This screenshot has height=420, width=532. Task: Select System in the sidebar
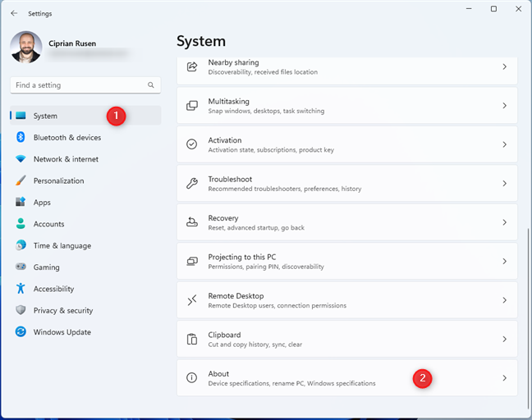point(85,116)
